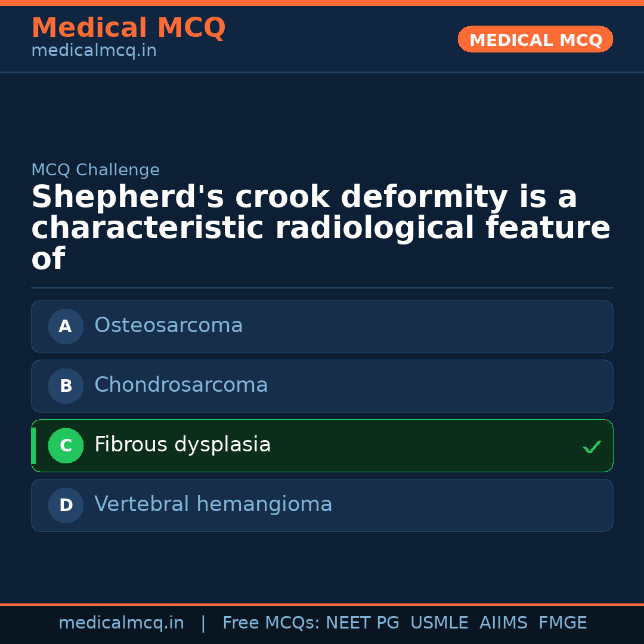
Task: Pick the Fibrous dysplasia answer text
Action: 182,445
